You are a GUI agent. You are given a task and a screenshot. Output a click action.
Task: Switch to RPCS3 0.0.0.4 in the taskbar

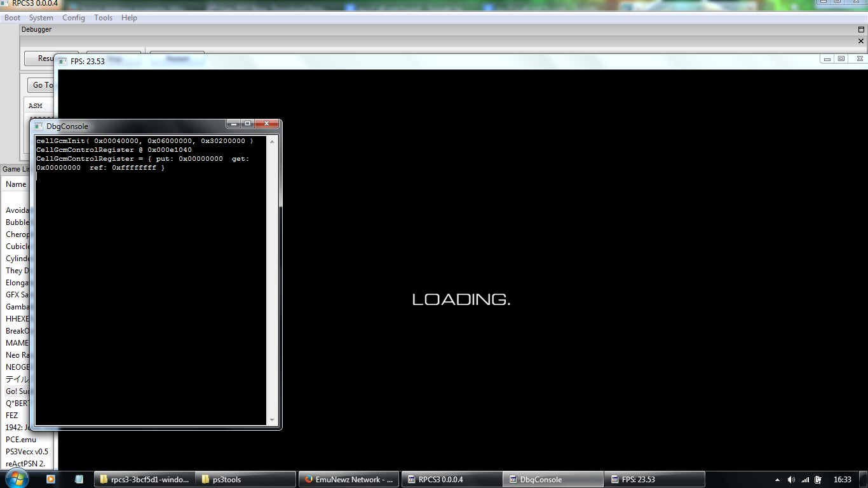point(451,480)
